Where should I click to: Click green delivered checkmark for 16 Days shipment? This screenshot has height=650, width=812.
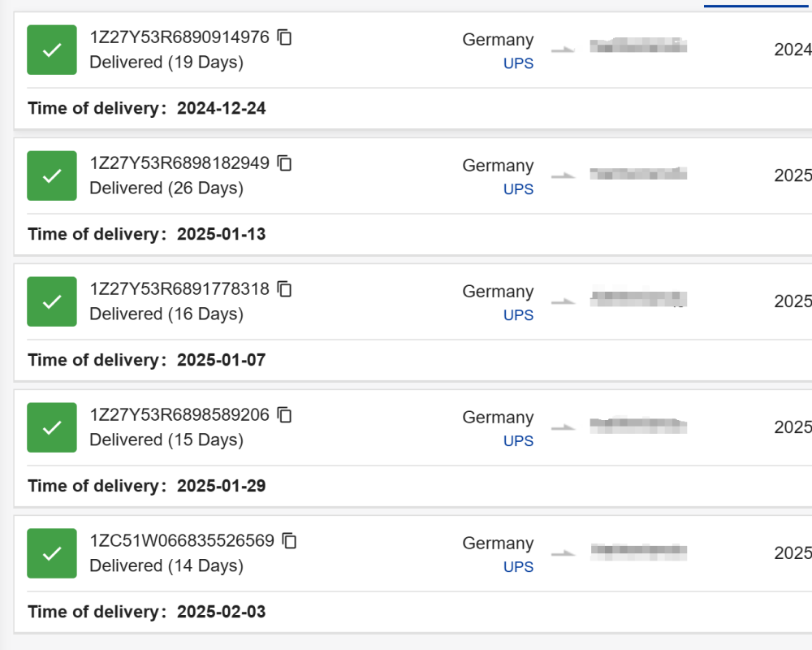click(x=52, y=301)
